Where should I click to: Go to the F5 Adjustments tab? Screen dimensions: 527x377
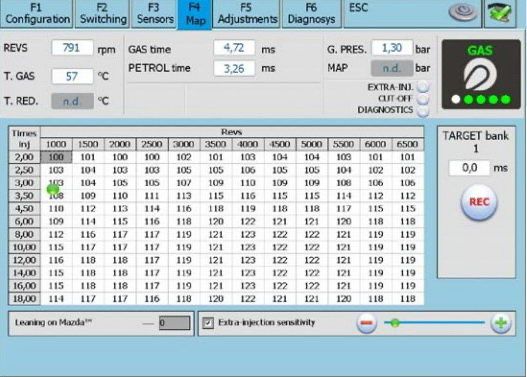[247, 13]
